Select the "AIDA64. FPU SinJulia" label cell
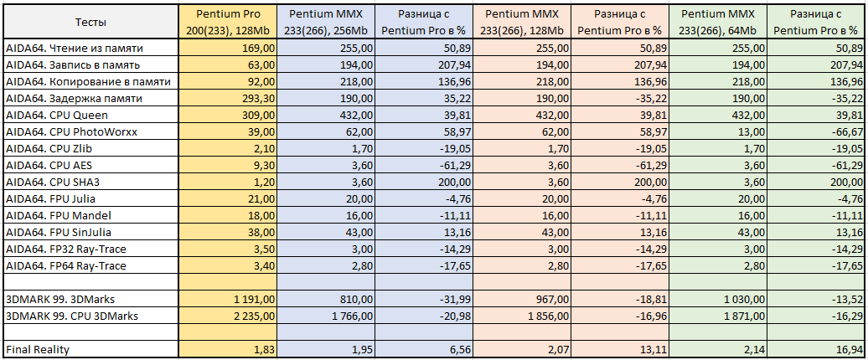The image size is (868, 360). point(90,233)
